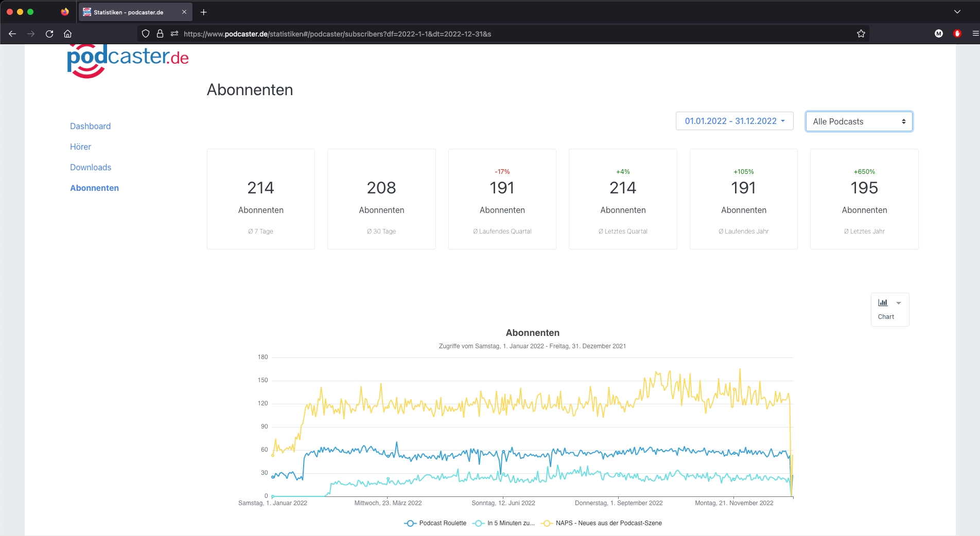Open a new browser tab
Screen dimensions: 980x536
click(x=204, y=12)
